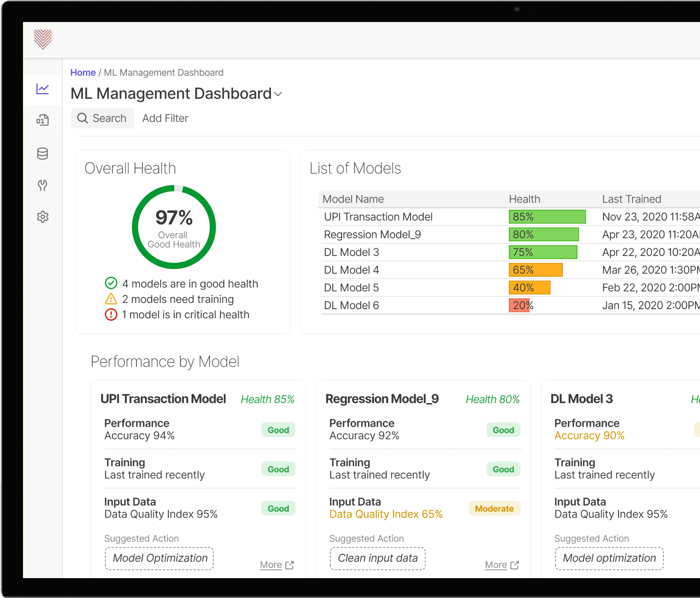Click the 65% health bar for DL Model 4
This screenshot has width=700, height=598.
tap(536, 270)
